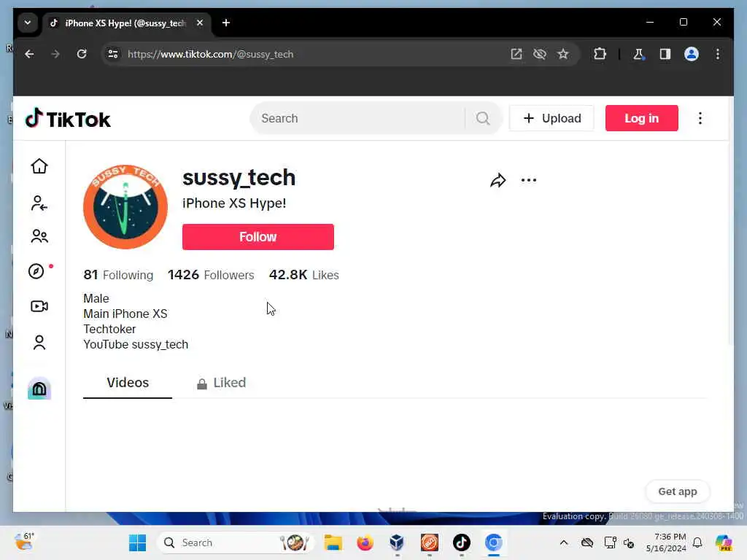Click the crossed-eye tracking protection icon
747x560 pixels.
click(539, 54)
